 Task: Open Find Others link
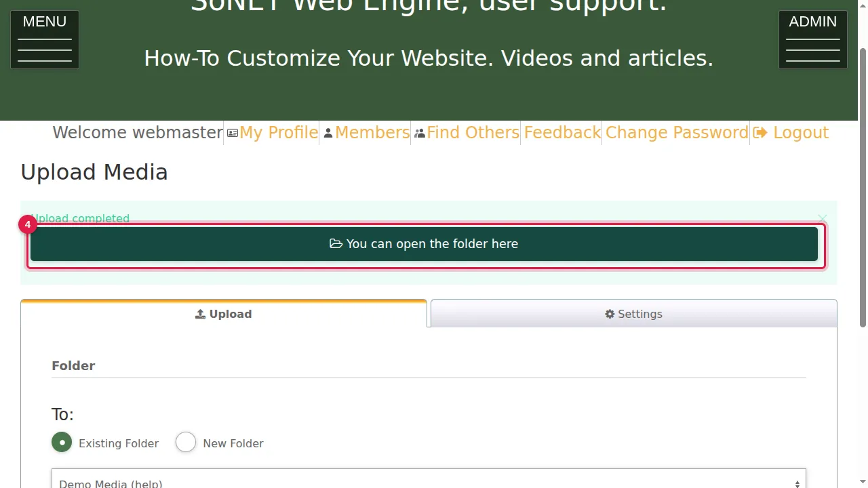tap(473, 133)
